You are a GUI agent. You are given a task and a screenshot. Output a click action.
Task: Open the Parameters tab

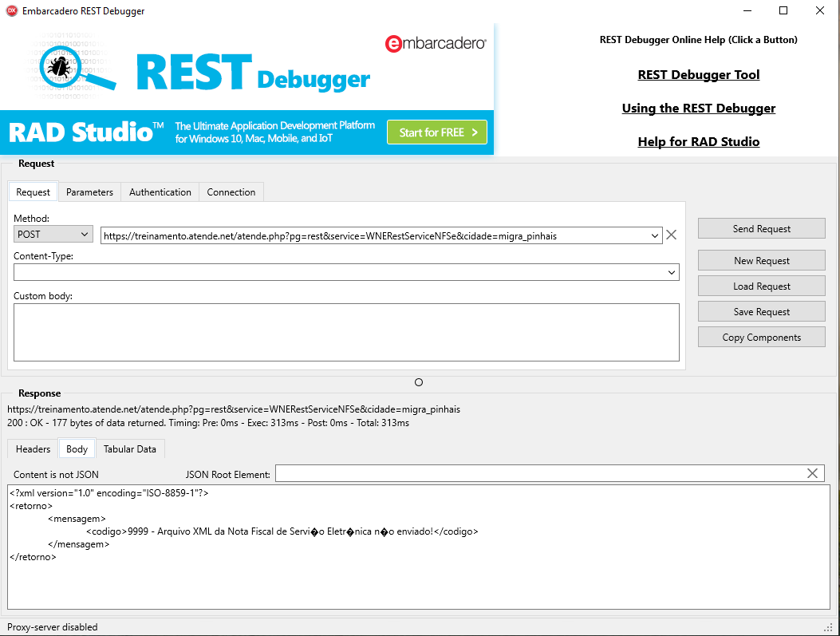[89, 192]
